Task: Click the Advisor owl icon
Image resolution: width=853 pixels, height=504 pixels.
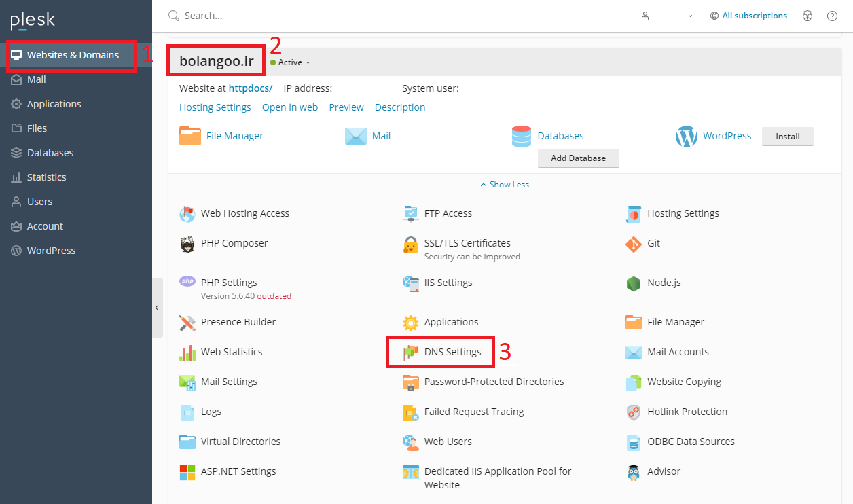Action: 633,472
